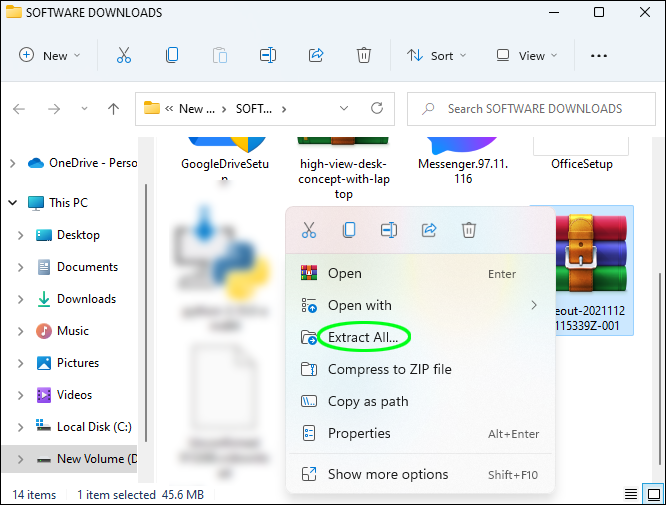Click the Copy icon in top toolbar
This screenshot has height=505, width=666.
coord(172,55)
